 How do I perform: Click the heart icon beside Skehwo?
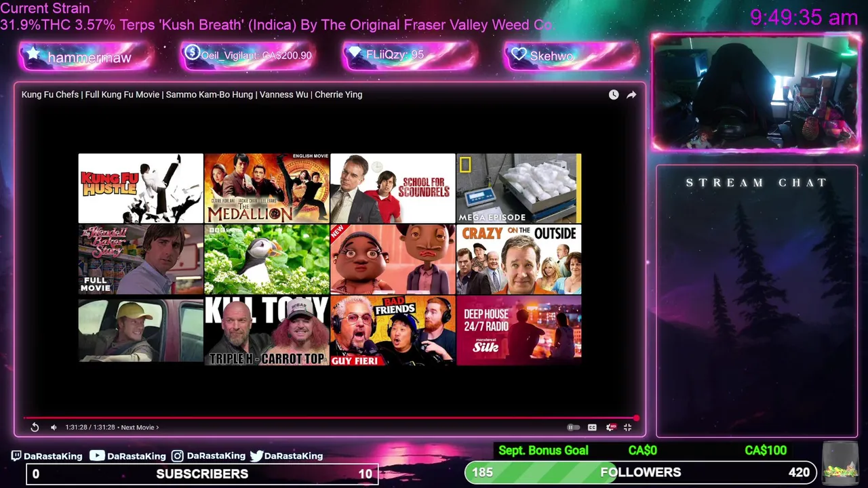519,54
